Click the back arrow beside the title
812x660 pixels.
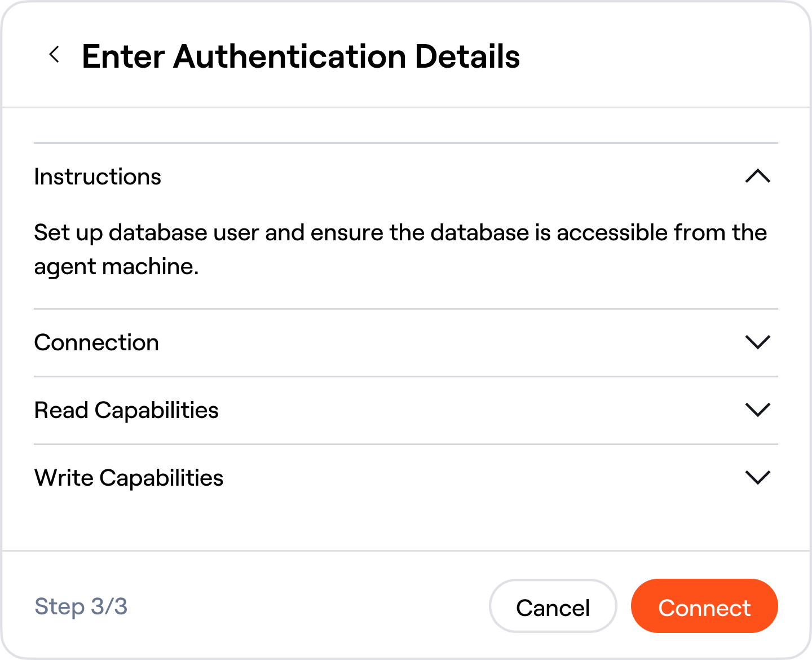54,55
